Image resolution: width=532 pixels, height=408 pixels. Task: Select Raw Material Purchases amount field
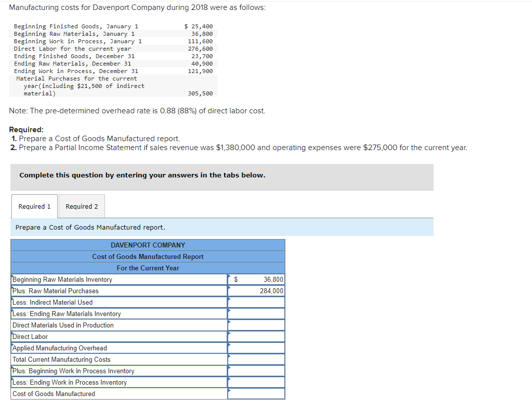tap(256, 291)
